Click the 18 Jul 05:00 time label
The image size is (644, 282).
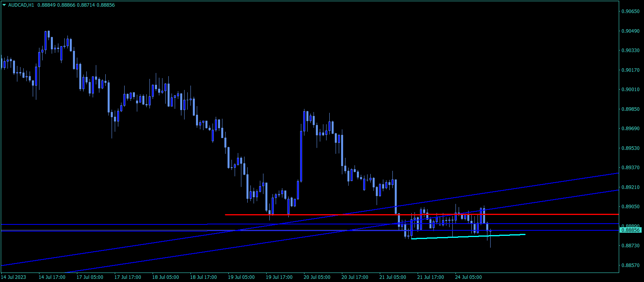(166, 277)
